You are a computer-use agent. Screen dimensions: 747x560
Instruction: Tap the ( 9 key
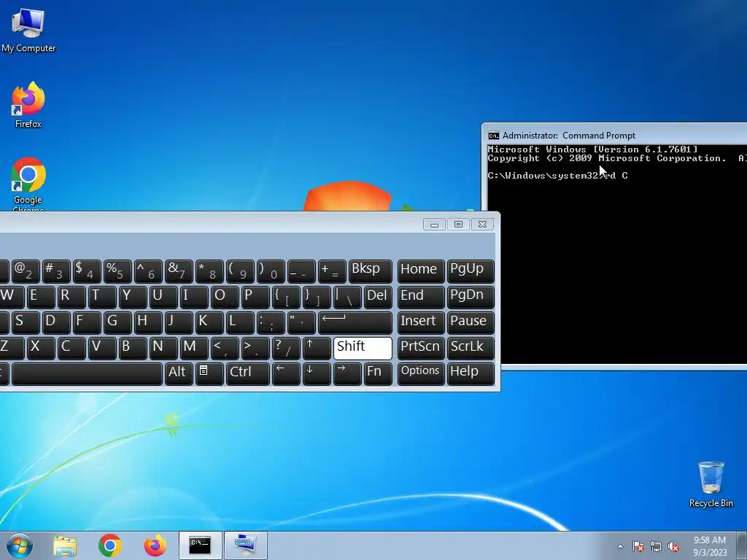coord(240,271)
